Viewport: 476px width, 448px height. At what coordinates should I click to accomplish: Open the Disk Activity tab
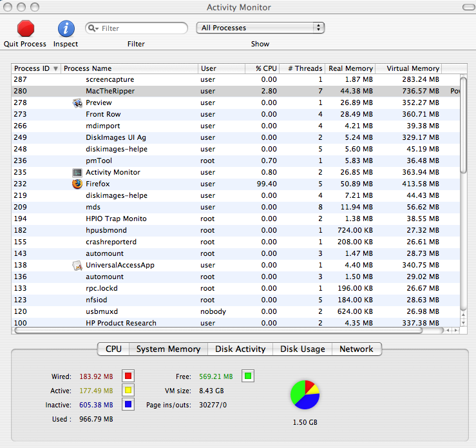pyautogui.click(x=240, y=349)
